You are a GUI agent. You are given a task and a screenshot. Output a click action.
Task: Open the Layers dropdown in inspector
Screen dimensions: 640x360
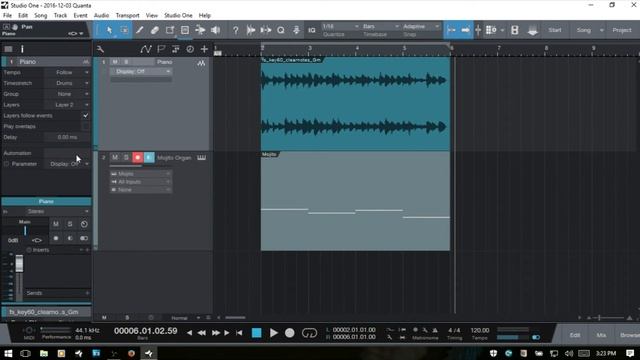pyautogui.click(x=67, y=105)
